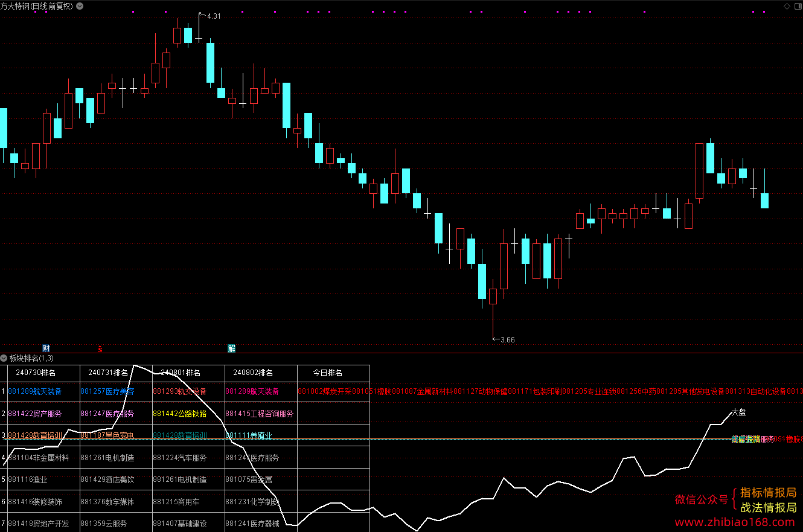Viewport: 803px width, 532px height.
Task: Click 881257医疗美容 cell
Action: (x=107, y=391)
